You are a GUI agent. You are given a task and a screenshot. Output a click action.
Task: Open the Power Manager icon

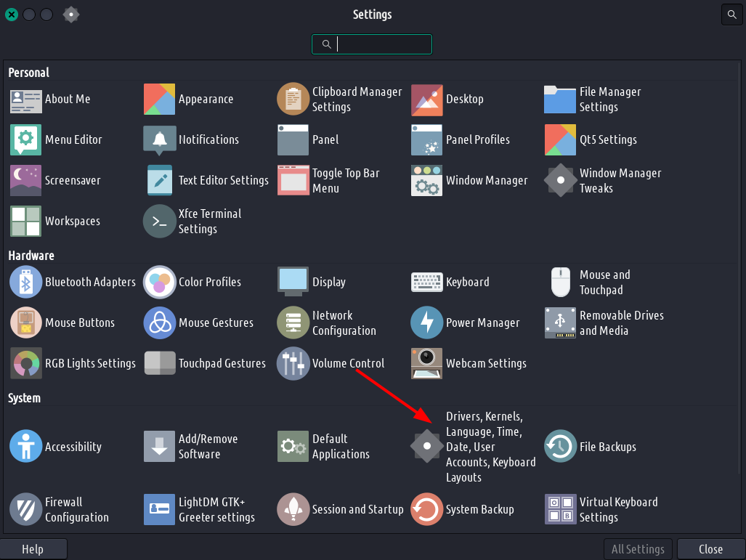tap(427, 323)
